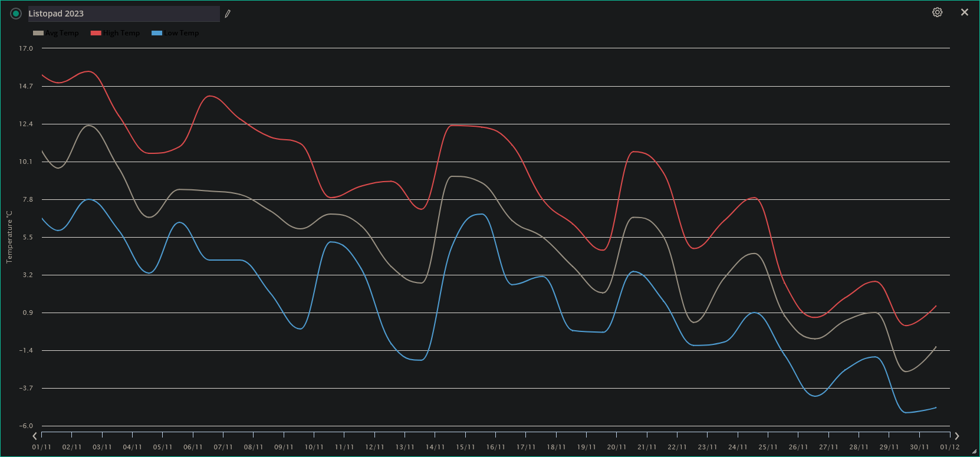Toggle the Avg Temp legend label

(x=62, y=33)
